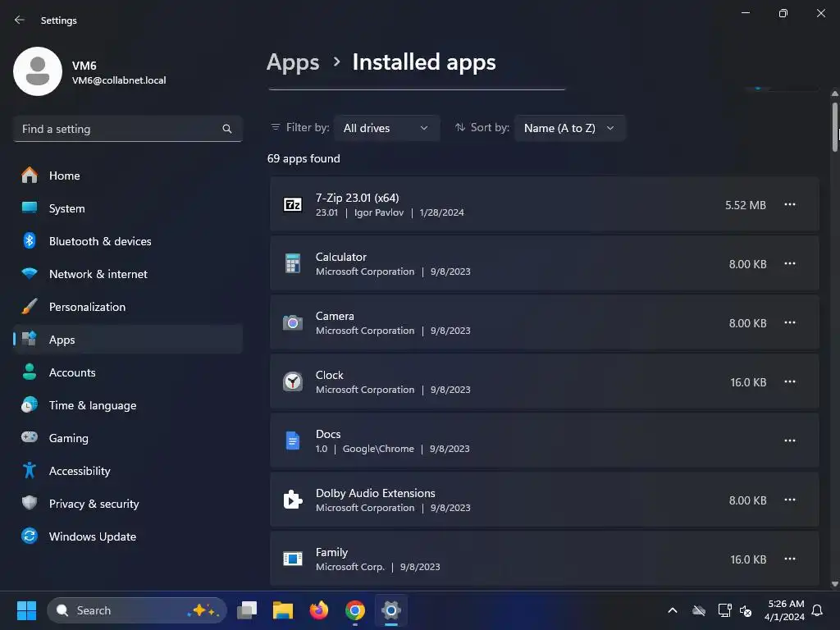Open System settings

tap(127, 208)
